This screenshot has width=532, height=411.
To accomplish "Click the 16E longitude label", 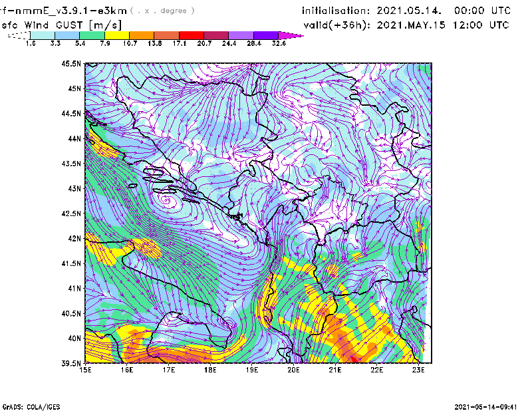I will tap(127, 370).
